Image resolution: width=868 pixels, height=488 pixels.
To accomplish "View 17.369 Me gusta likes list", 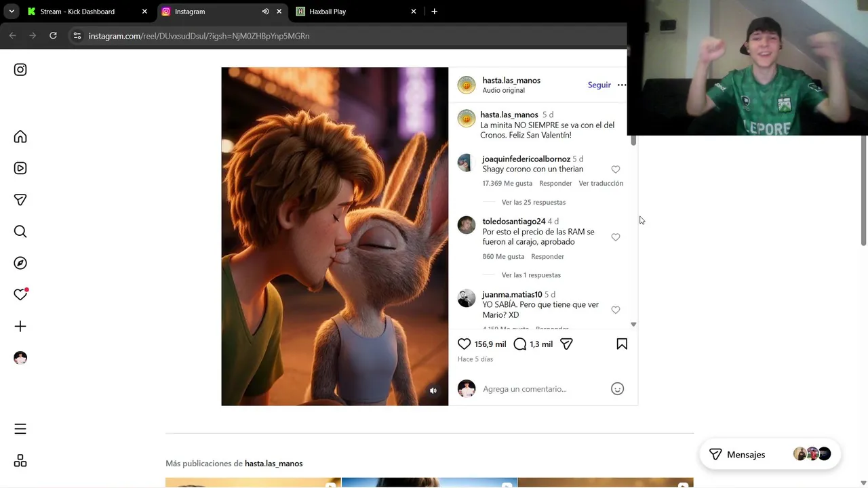I will [x=507, y=184].
